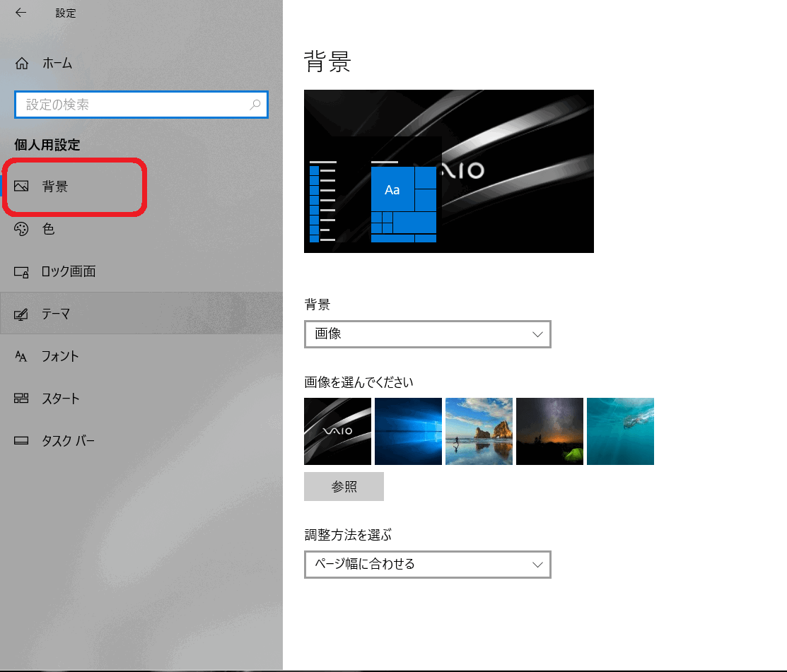
Task: Go to ロック画面 settings
Action: pyautogui.click(x=141, y=271)
